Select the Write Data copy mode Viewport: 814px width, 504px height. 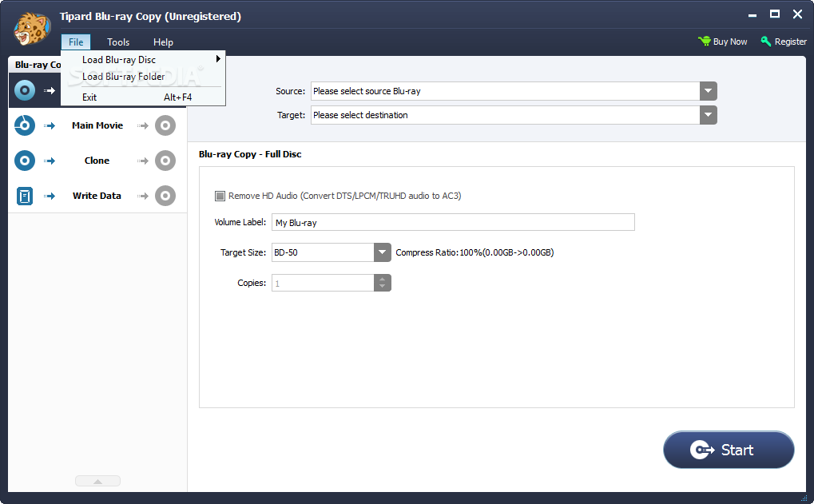pyautogui.click(x=97, y=196)
